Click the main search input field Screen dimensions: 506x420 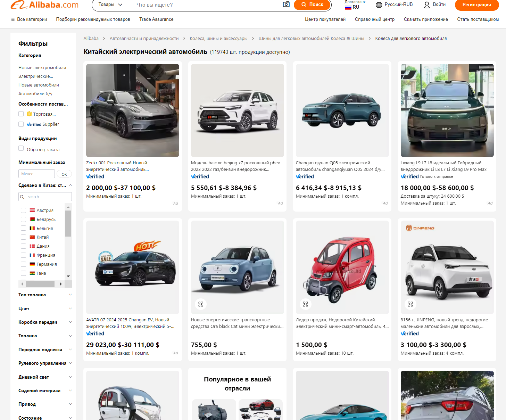click(207, 5)
